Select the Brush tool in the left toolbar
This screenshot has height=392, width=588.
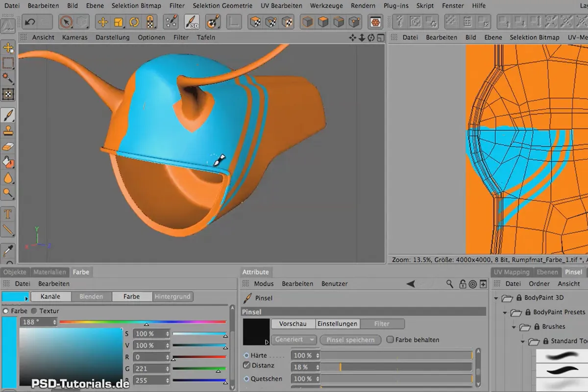pos(8,115)
